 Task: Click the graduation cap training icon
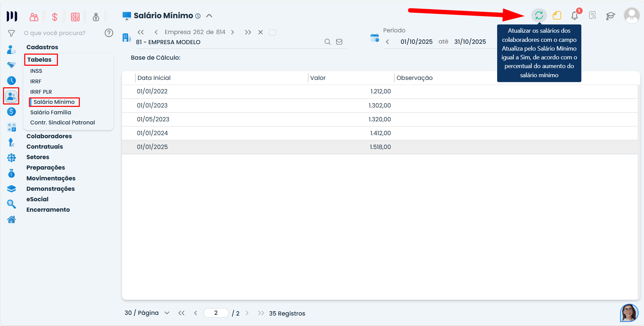click(610, 16)
